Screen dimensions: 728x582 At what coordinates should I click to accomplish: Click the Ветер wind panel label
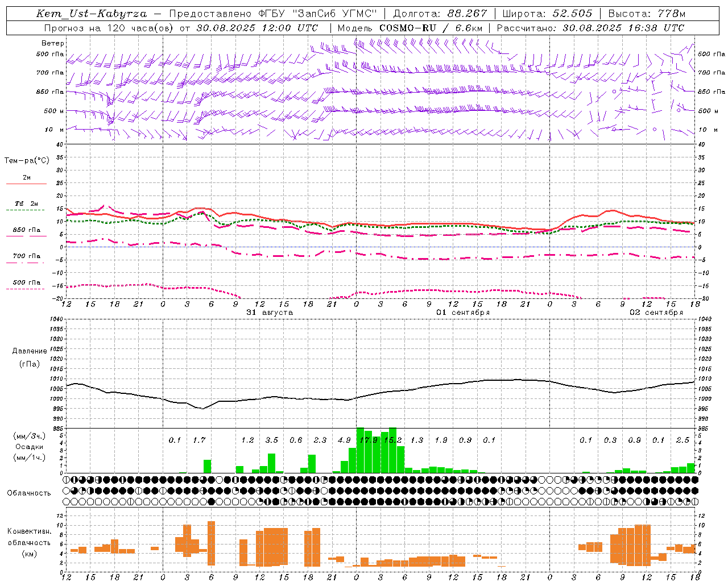[53, 43]
